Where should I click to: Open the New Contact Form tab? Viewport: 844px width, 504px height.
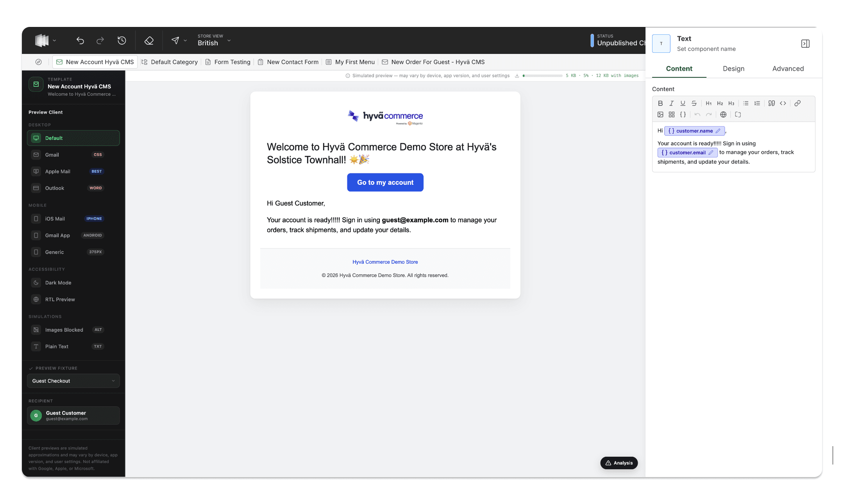[x=288, y=62]
